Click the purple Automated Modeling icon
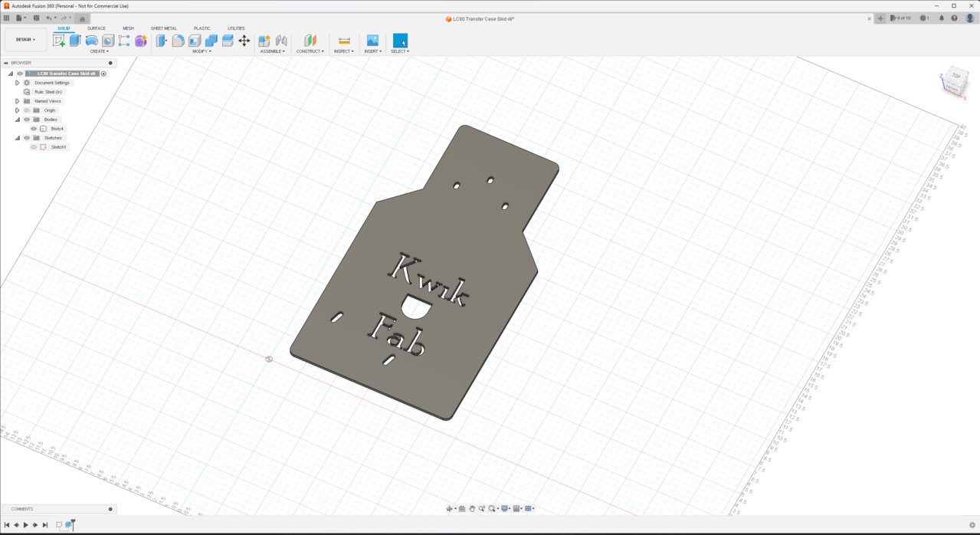Image resolution: width=980 pixels, height=535 pixels. tap(141, 41)
